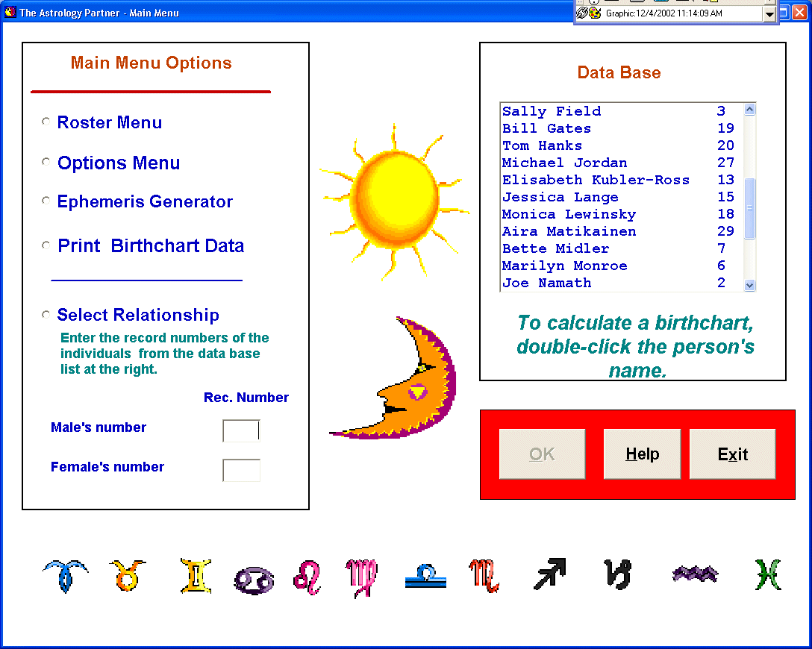Click the blue Libra scales icon
The image size is (812, 649).
point(425,576)
